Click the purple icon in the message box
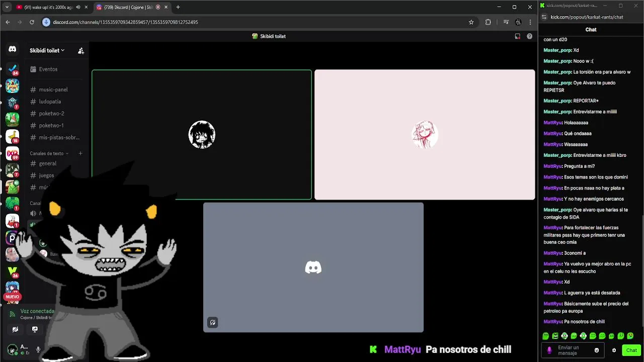644x362 pixels. click(549, 350)
